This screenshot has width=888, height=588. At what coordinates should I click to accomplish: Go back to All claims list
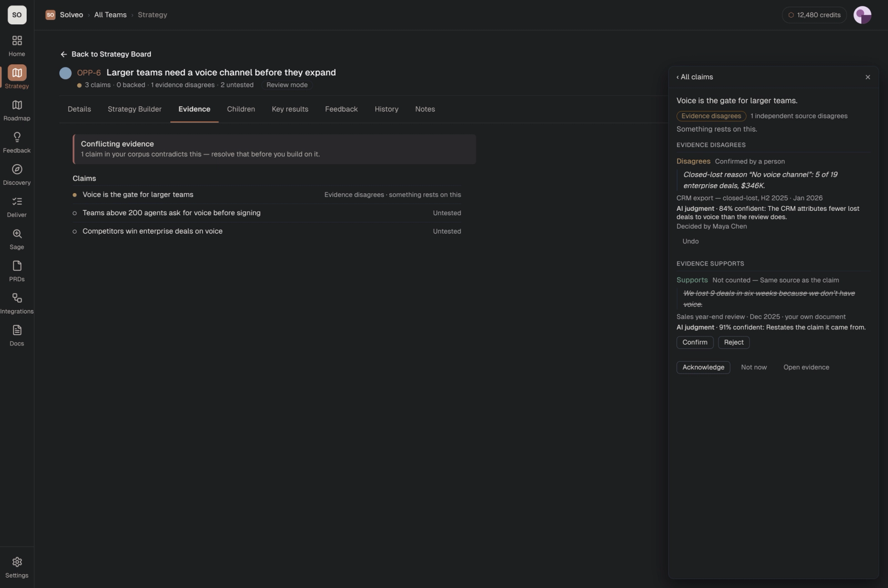[694, 77]
